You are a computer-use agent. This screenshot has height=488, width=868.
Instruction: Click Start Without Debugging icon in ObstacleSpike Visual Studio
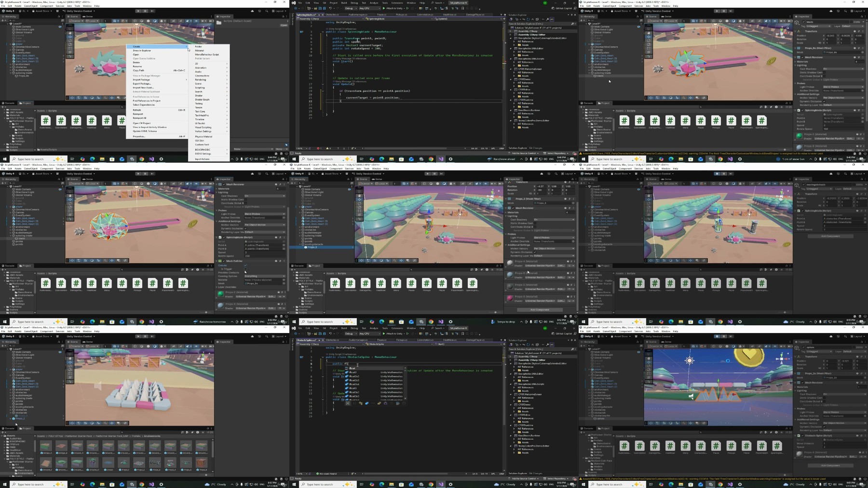407,334
